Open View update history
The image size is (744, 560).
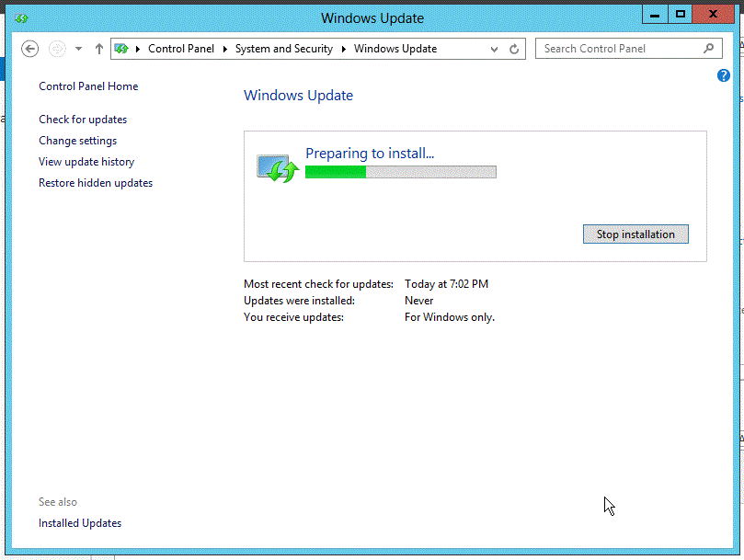pyautogui.click(x=86, y=161)
